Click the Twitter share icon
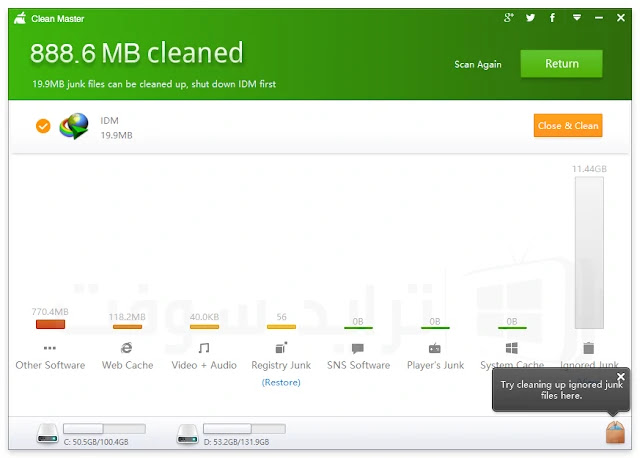640x458 pixels. click(530, 18)
